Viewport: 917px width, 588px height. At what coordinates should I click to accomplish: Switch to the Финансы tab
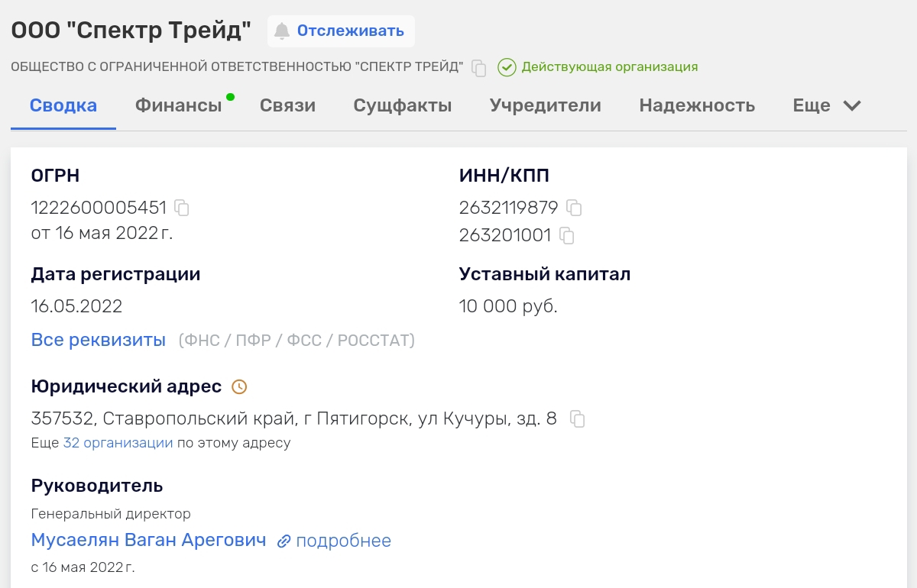178,105
